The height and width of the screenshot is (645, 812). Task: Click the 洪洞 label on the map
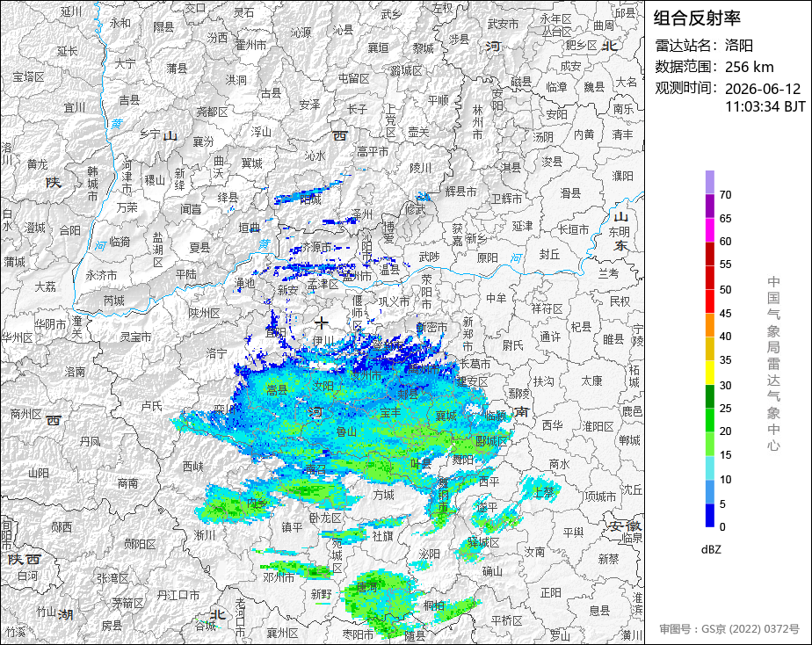point(236,80)
